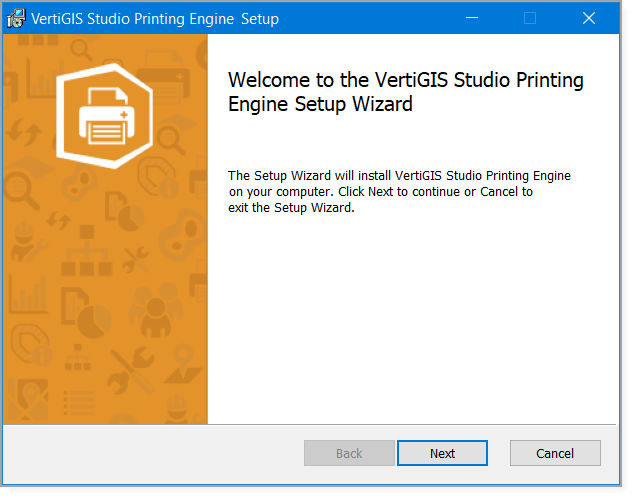Screen dimensions: 634x499
Task: Close the setup wizard window
Action: pos(589,18)
